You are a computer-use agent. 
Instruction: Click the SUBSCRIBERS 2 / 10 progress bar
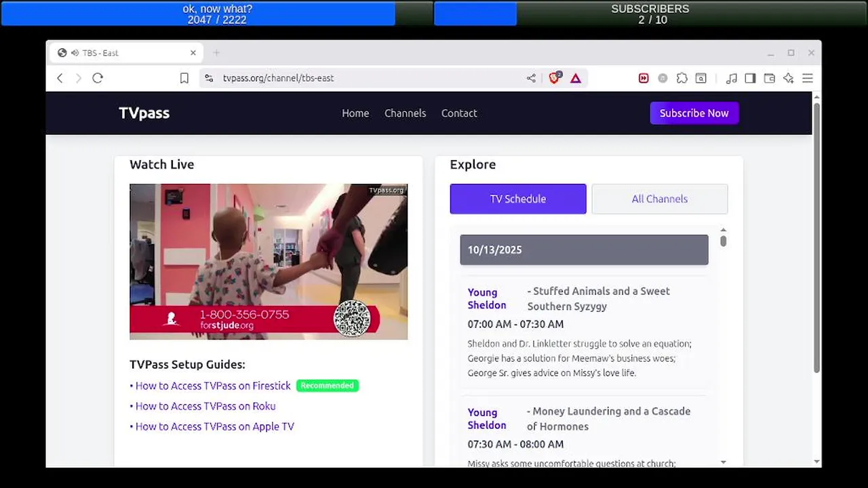(x=650, y=14)
